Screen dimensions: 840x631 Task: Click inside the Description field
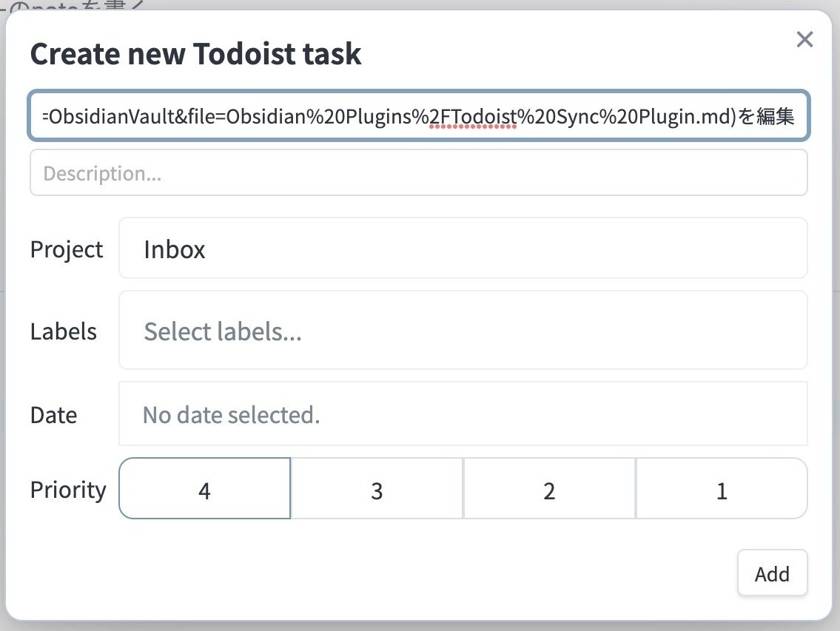click(x=419, y=172)
